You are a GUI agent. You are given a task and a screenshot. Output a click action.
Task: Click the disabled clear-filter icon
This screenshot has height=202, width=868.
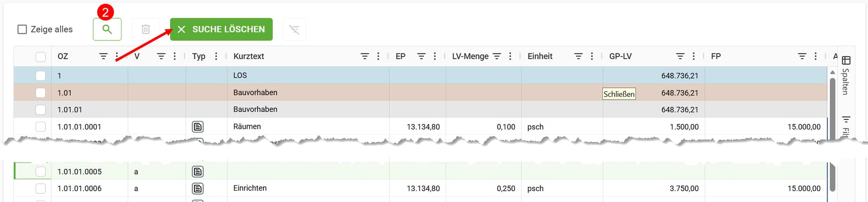click(294, 30)
